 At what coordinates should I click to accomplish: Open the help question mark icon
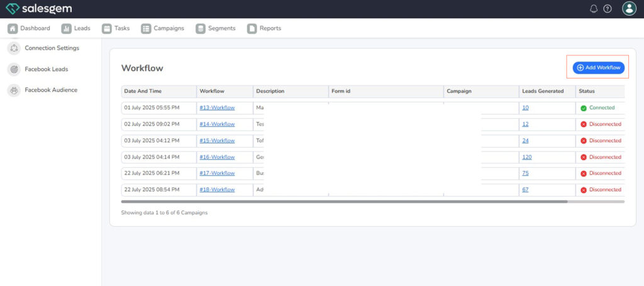pos(608,9)
